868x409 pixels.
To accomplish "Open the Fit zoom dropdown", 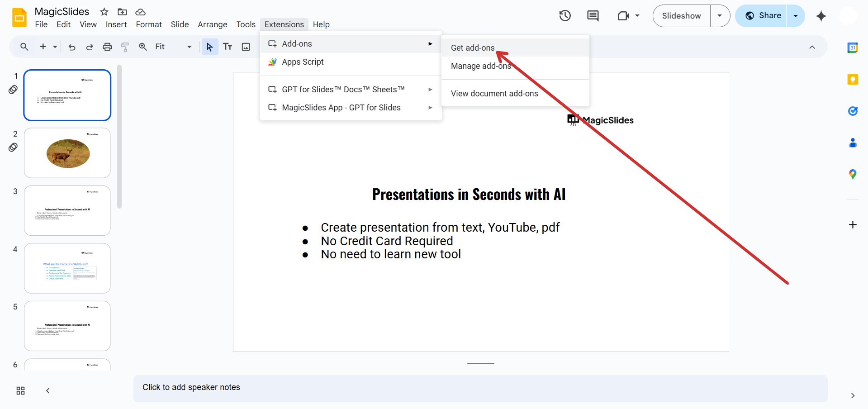I will (x=173, y=47).
